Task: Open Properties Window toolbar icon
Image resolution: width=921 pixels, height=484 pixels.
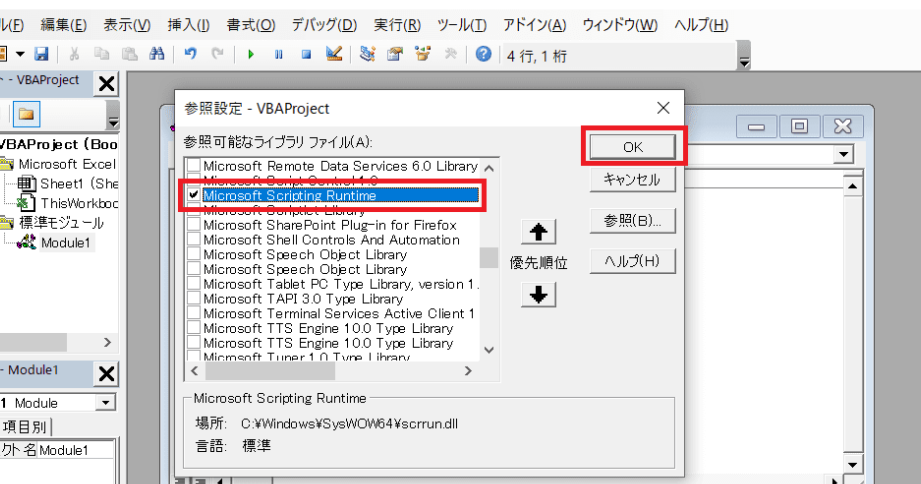Action: [395, 55]
